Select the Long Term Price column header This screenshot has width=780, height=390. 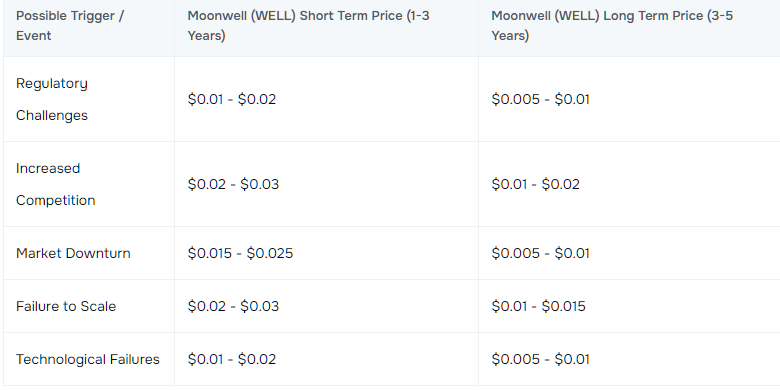[x=612, y=25]
